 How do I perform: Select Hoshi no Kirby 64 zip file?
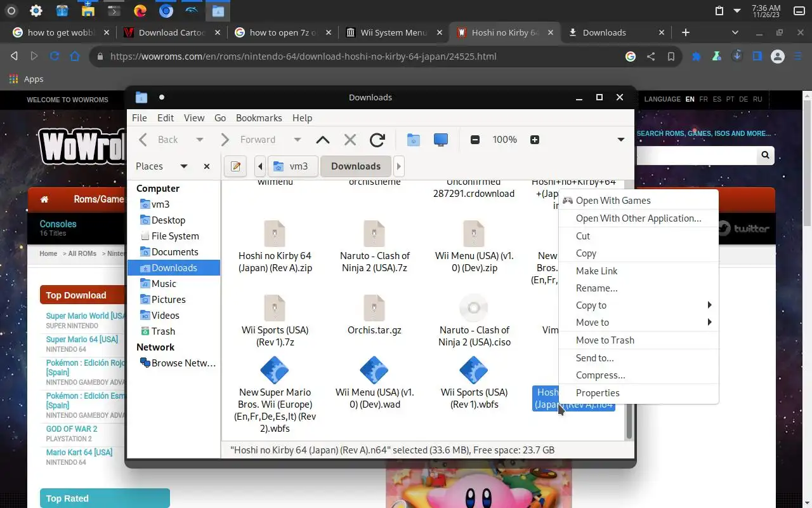click(275, 246)
